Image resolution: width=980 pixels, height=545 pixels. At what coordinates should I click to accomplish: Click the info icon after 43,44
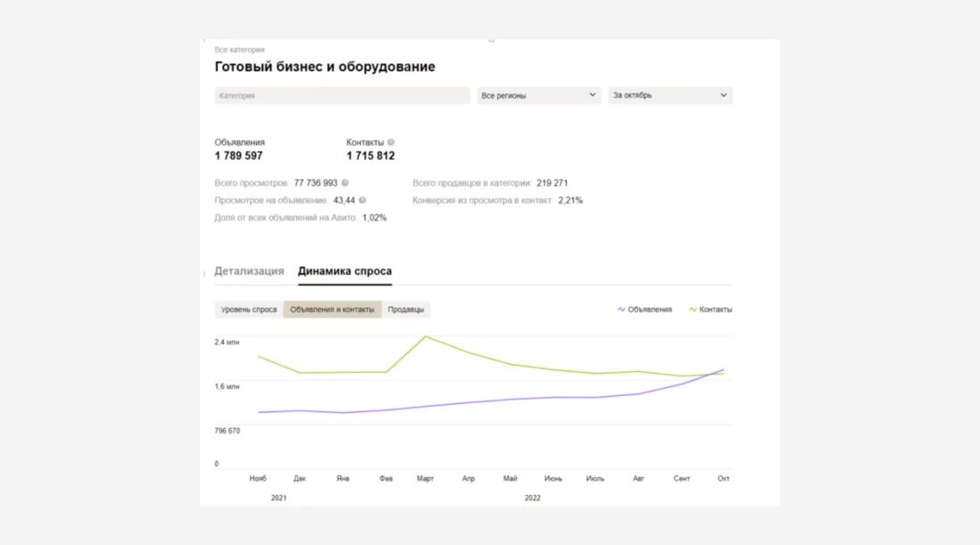(x=362, y=201)
